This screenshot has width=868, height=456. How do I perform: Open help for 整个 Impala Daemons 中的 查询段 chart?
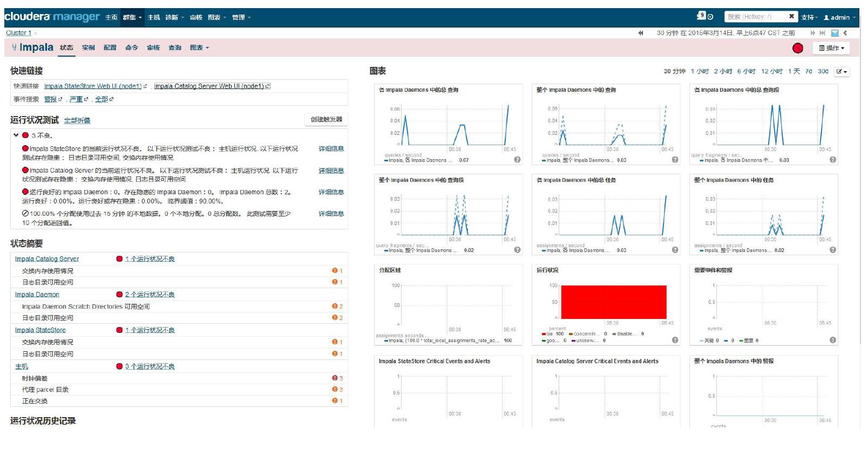pos(517,250)
